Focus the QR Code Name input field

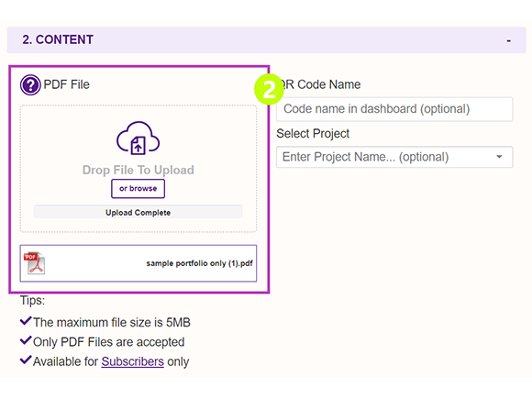(394, 109)
